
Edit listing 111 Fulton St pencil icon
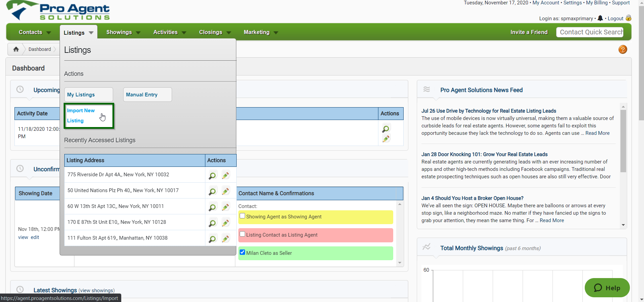pos(226,239)
